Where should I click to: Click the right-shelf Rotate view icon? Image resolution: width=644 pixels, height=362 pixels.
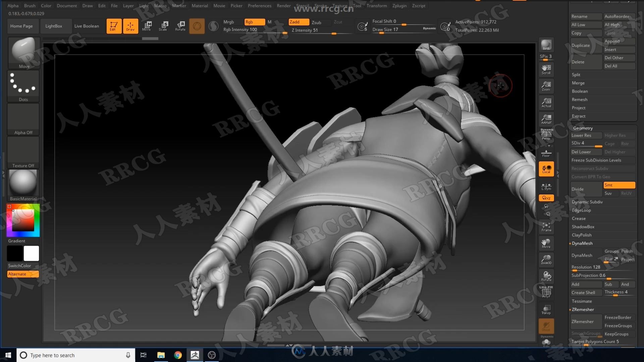pos(546,276)
